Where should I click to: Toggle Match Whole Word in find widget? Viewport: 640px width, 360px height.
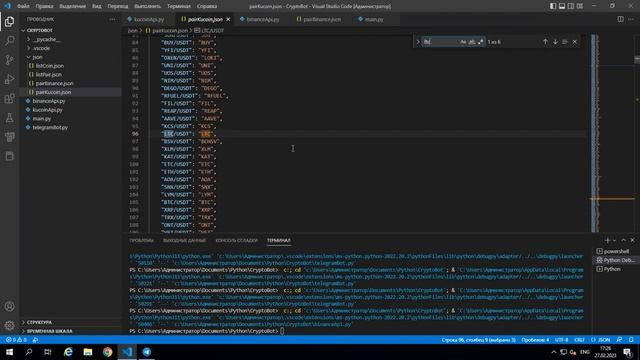tap(472, 42)
